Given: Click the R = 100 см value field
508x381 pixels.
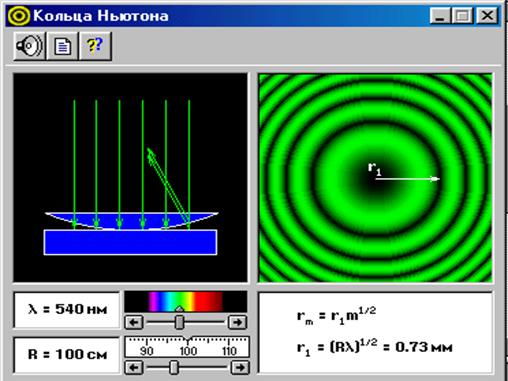Looking at the screenshot, I should pos(67,355).
